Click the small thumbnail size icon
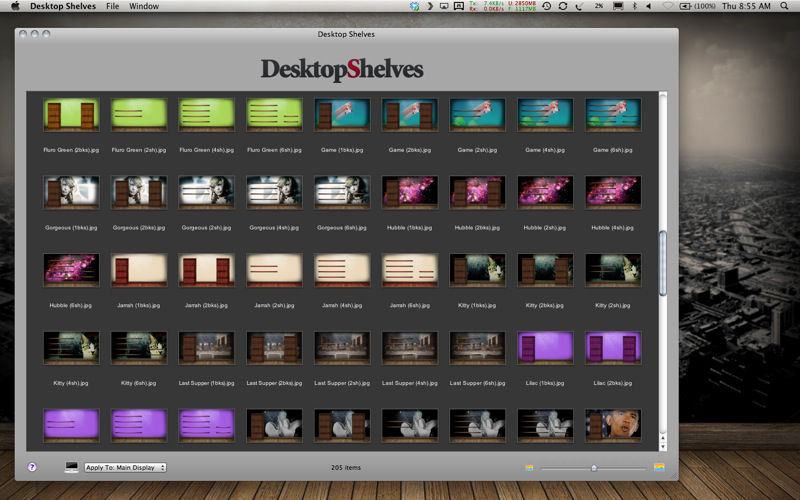800x500 pixels. pyautogui.click(x=530, y=467)
